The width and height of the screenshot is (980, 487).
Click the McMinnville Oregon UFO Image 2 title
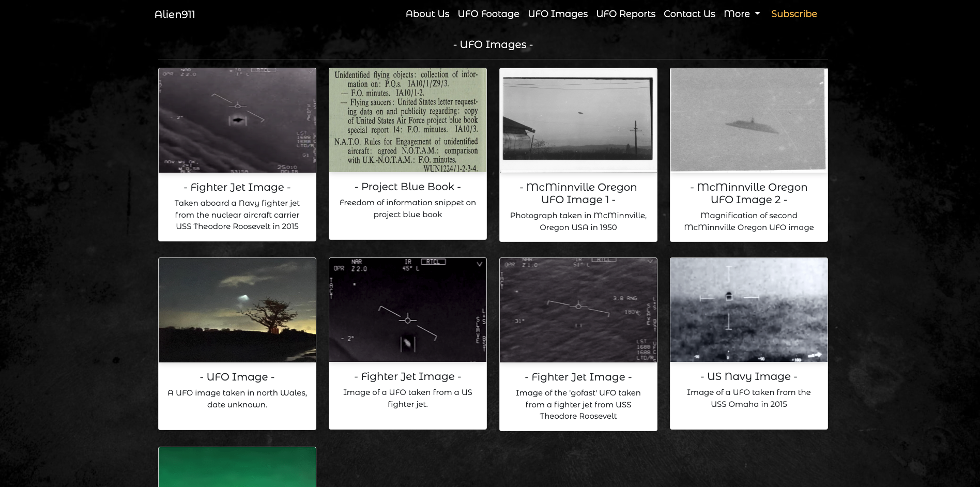(x=749, y=193)
